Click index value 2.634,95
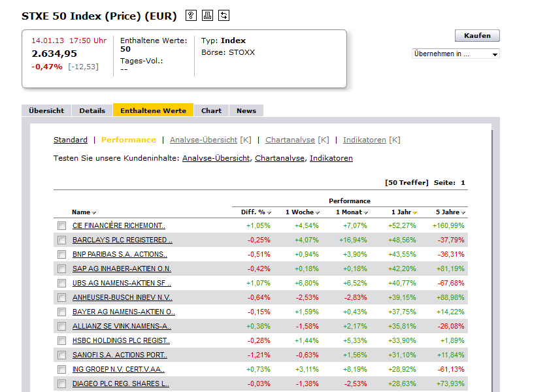547x392 pixels. (x=54, y=54)
